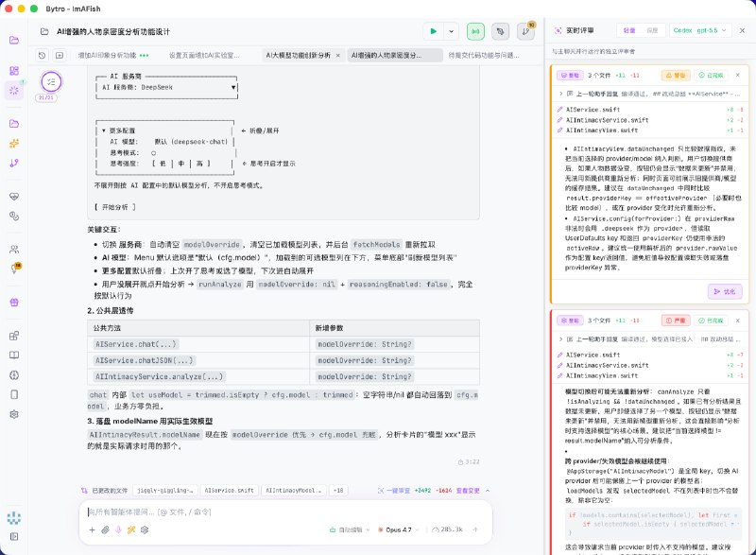
Task: Click the second folder icon in the left sidebar
Action: (14, 124)
